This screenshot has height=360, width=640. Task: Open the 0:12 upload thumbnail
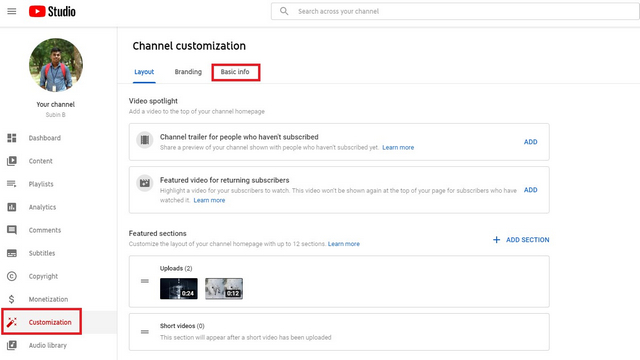224,289
